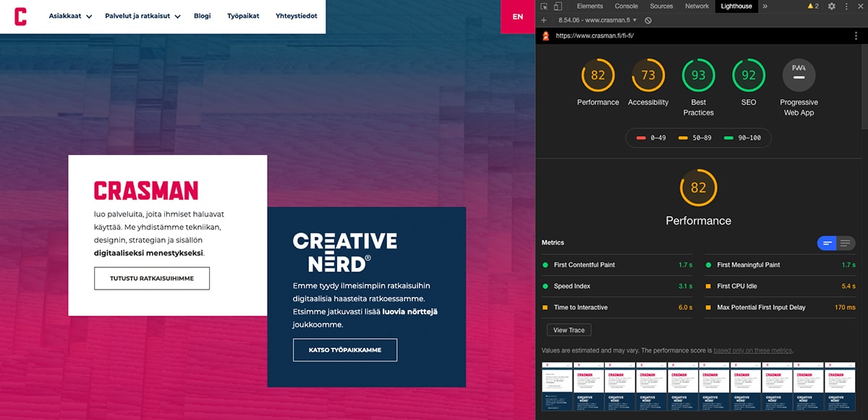Clear all Lighthouse reports icon
The width and height of the screenshot is (868, 420).
pos(648,20)
